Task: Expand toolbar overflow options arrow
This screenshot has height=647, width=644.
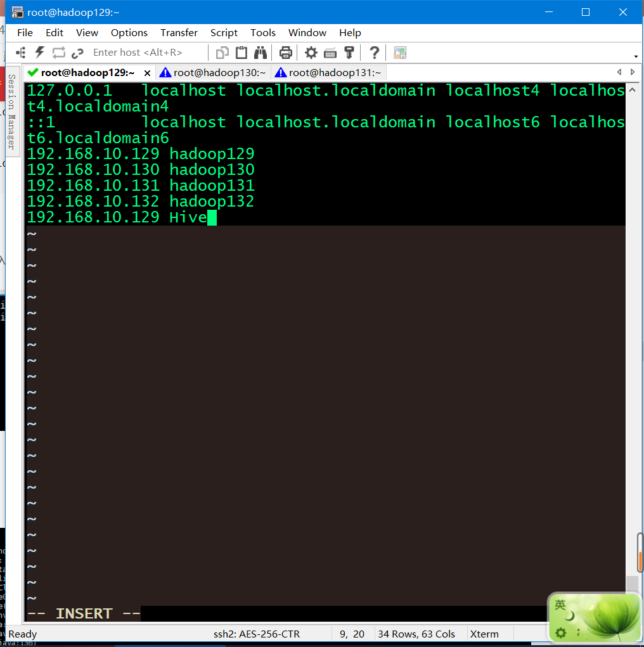Action: click(x=636, y=56)
